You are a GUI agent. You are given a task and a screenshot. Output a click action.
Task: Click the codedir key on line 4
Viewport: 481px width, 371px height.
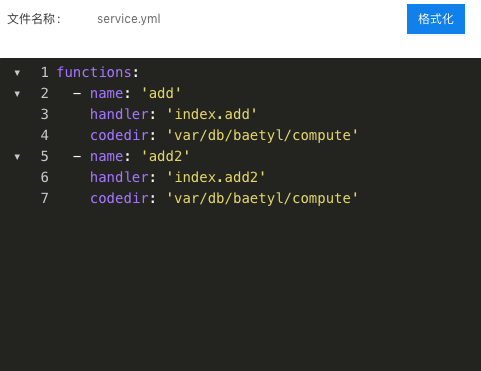click(x=119, y=135)
